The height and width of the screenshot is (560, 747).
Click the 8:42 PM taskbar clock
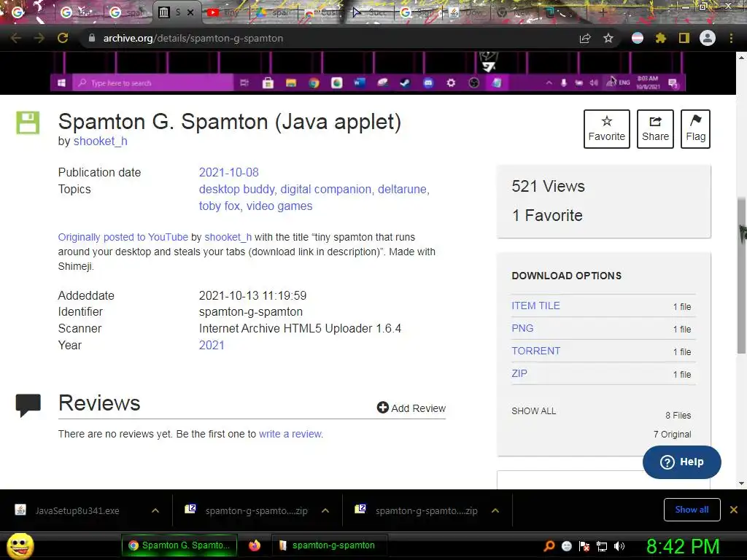click(683, 546)
